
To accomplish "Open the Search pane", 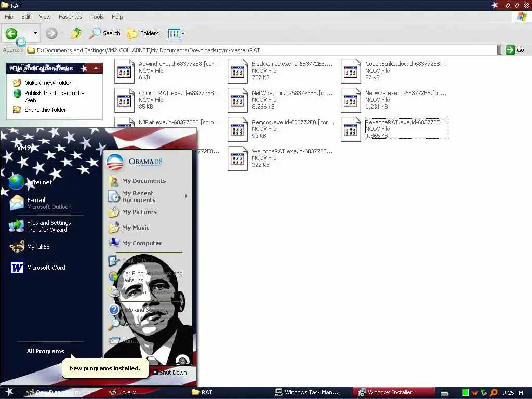I will 105,33.
